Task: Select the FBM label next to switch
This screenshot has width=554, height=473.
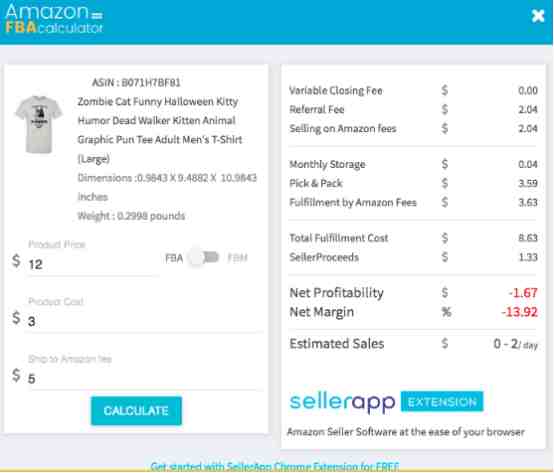Action: click(x=237, y=258)
